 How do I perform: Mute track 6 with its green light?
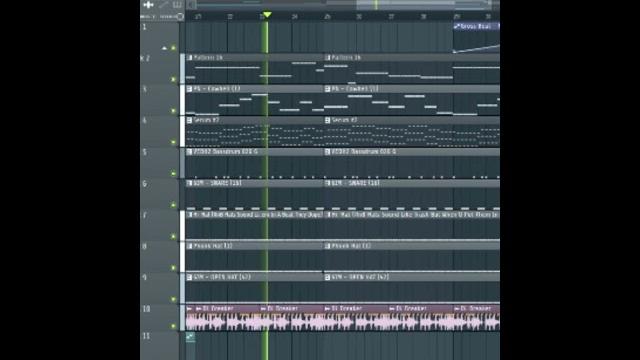tap(173, 205)
